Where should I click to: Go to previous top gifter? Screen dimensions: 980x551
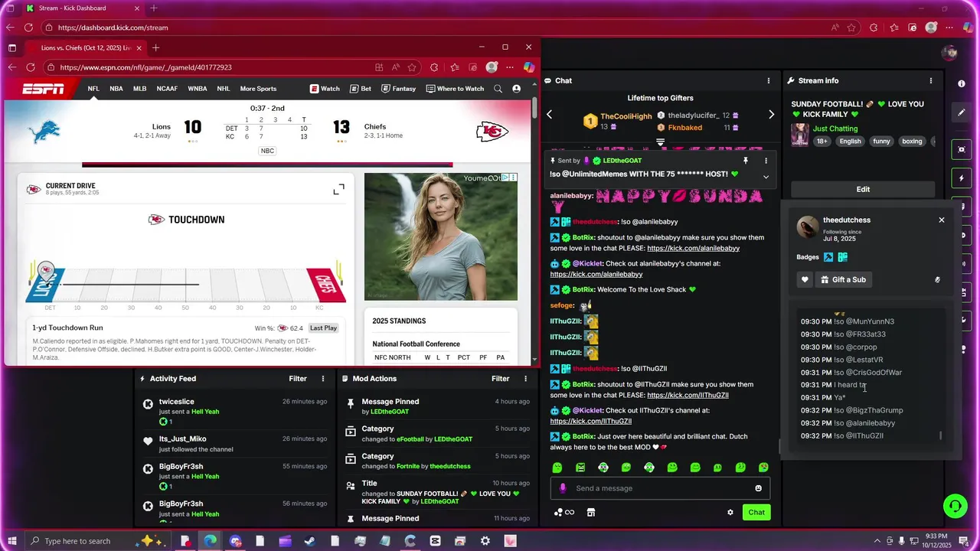tap(549, 115)
